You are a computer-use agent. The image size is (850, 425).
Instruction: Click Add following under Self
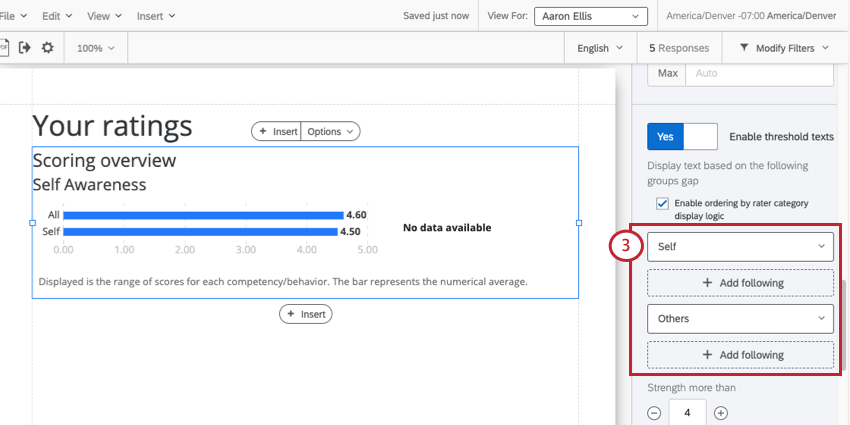click(740, 283)
